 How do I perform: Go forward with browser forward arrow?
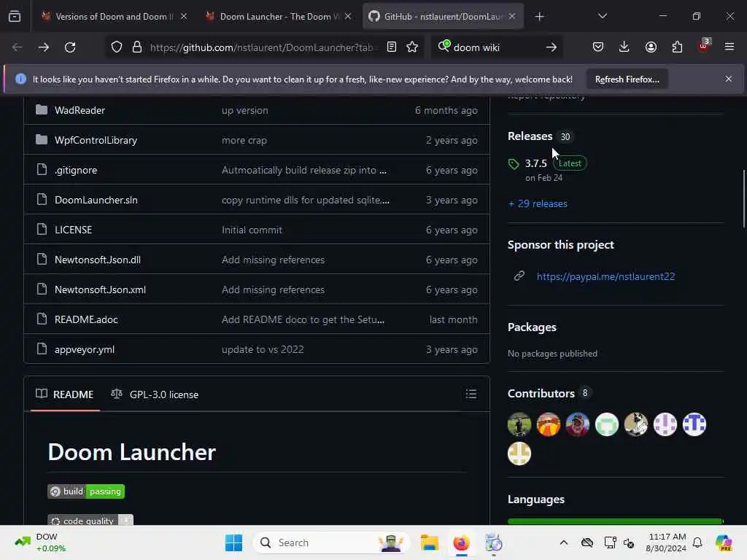click(x=43, y=47)
